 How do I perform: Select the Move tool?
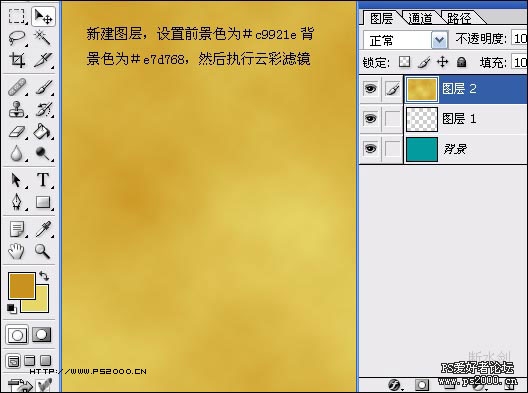43,16
